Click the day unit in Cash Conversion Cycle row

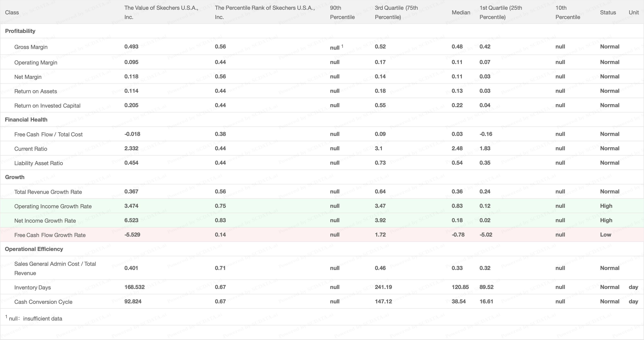point(633,301)
